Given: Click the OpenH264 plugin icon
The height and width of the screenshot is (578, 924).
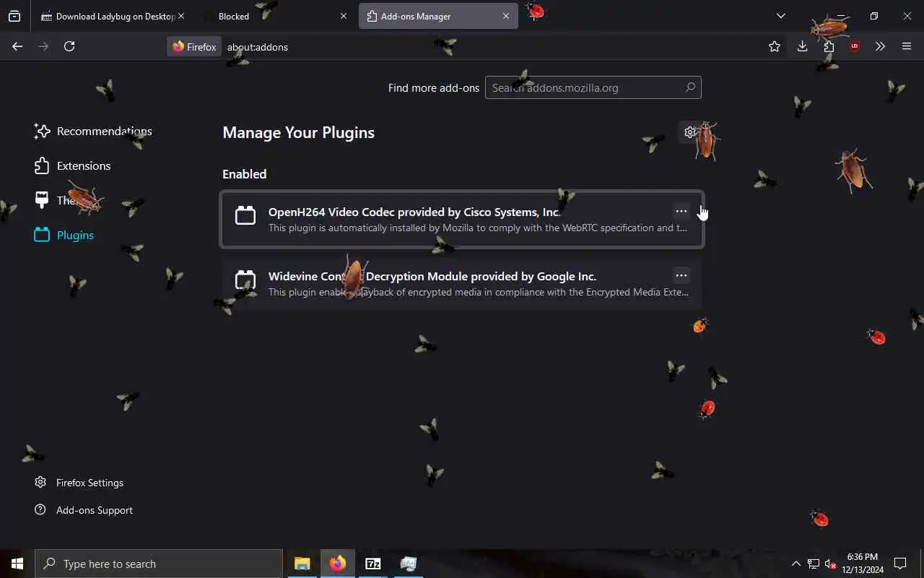Looking at the screenshot, I should (245, 215).
